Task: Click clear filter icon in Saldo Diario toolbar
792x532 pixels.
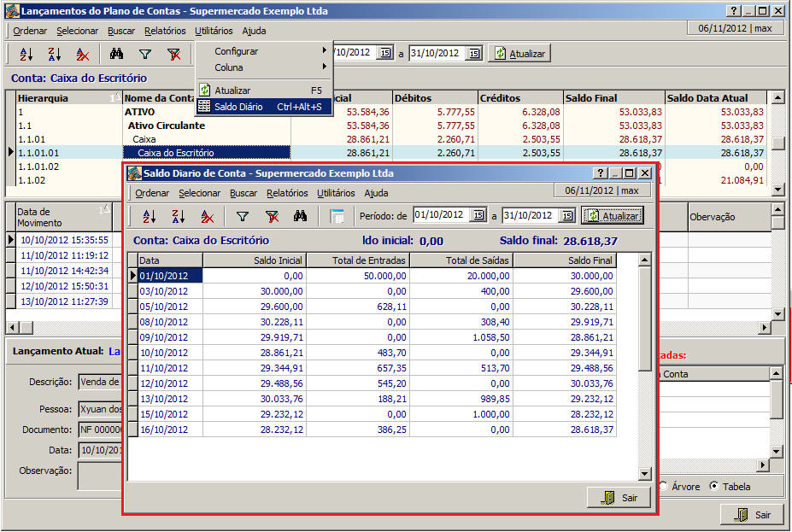Action: (272, 217)
